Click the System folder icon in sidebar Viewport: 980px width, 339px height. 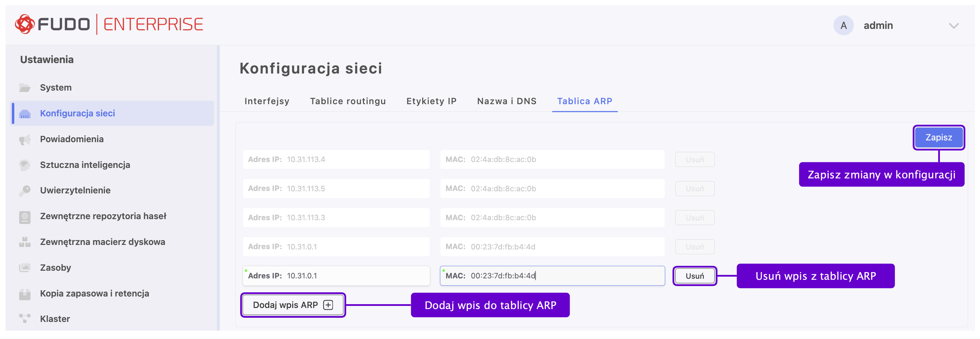point(25,88)
